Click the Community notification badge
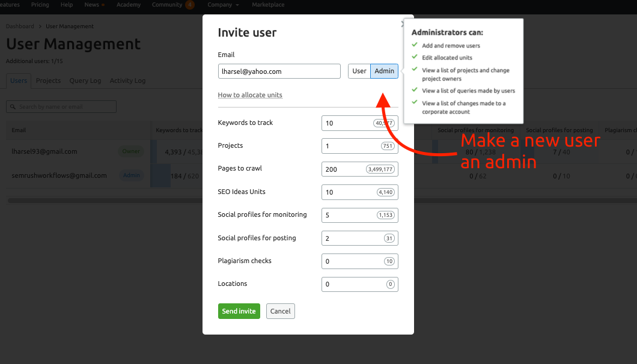Viewport: 637px width, 364px height. (x=190, y=5)
